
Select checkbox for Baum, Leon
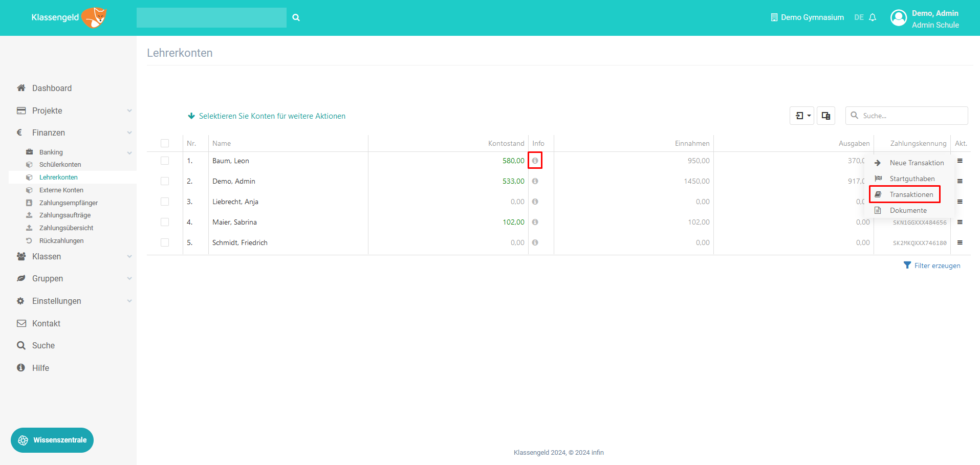165,161
